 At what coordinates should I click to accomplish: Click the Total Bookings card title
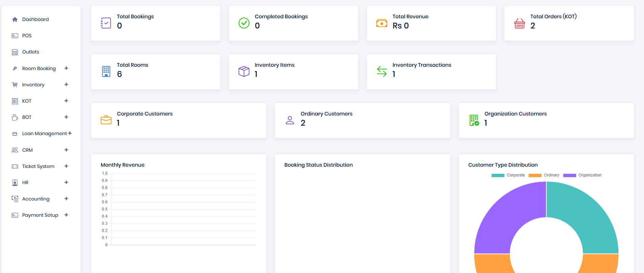tap(135, 17)
